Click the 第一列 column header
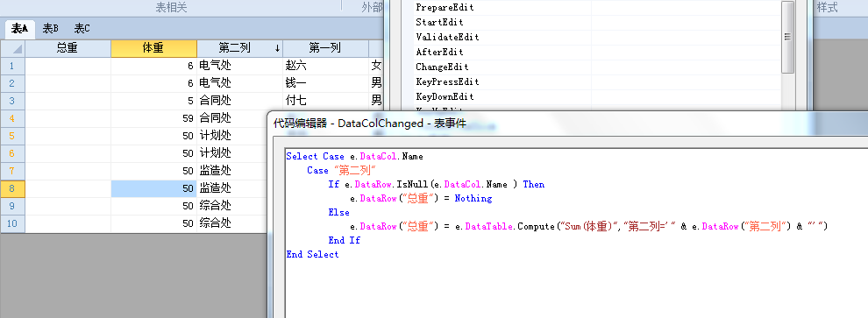This screenshot has height=318, width=868. (x=325, y=48)
